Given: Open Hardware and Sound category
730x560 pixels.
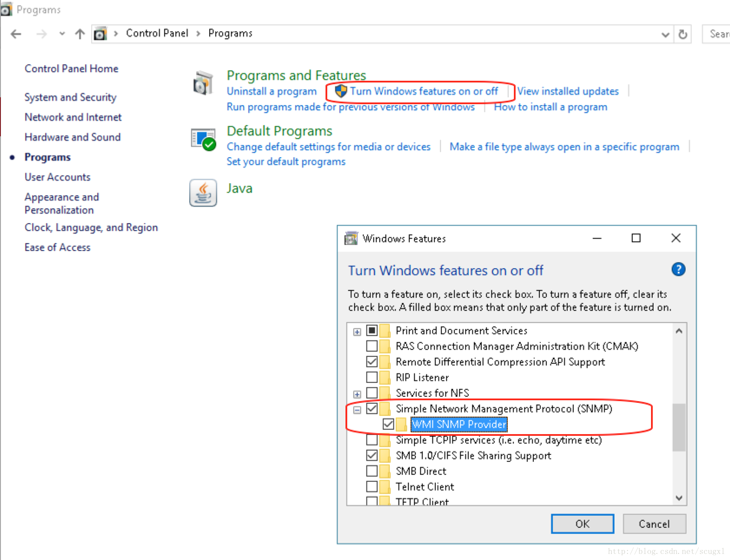Looking at the screenshot, I should pyautogui.click(x=72, y=137).
